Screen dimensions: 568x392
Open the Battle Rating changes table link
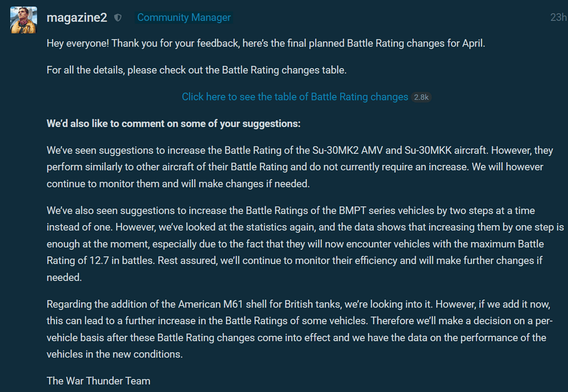(295, 97)
